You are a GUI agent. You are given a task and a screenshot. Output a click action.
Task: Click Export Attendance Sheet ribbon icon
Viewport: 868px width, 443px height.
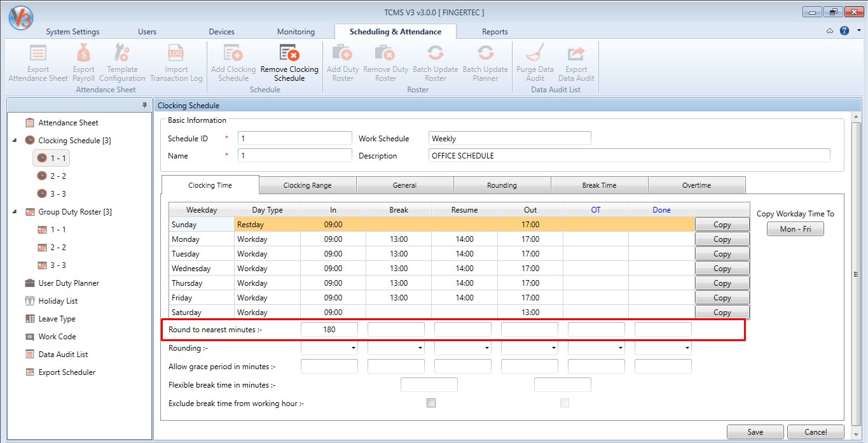pyautogui.click(x=38, y=62)
